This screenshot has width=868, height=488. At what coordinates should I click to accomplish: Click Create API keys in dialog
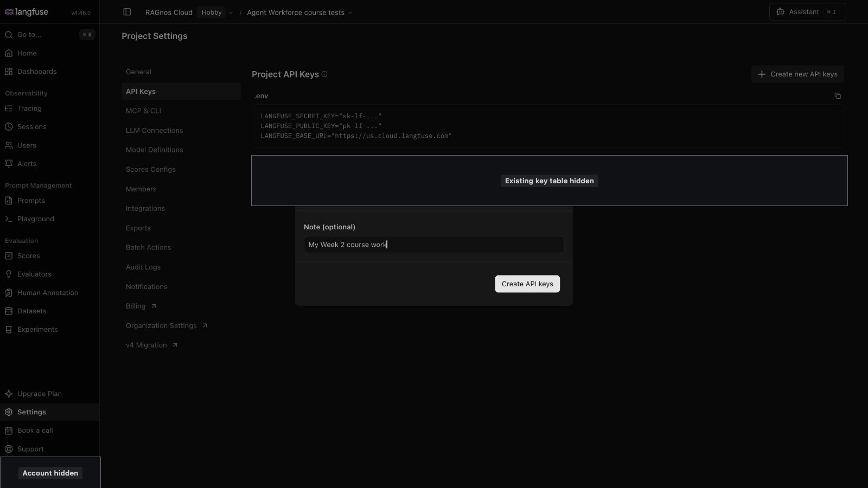click(527, 284)
